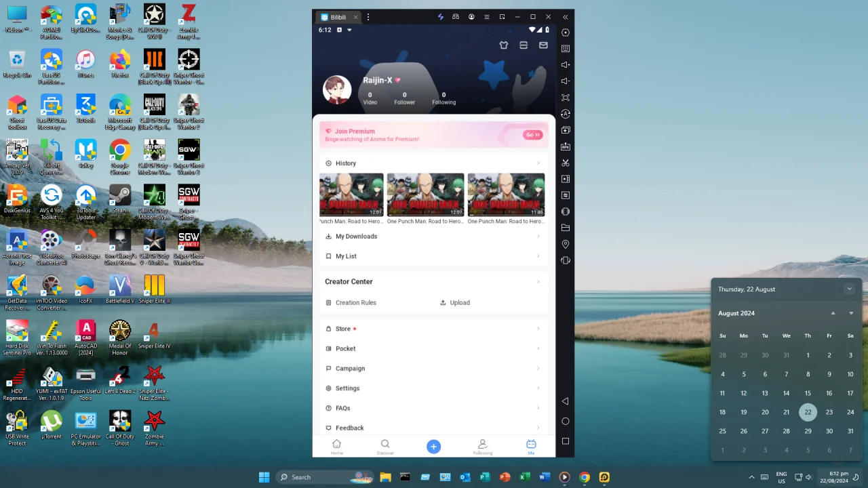This screenshot has width=868, height=488.
Task: Open the Campaign row
Action: tap(433, 369)
